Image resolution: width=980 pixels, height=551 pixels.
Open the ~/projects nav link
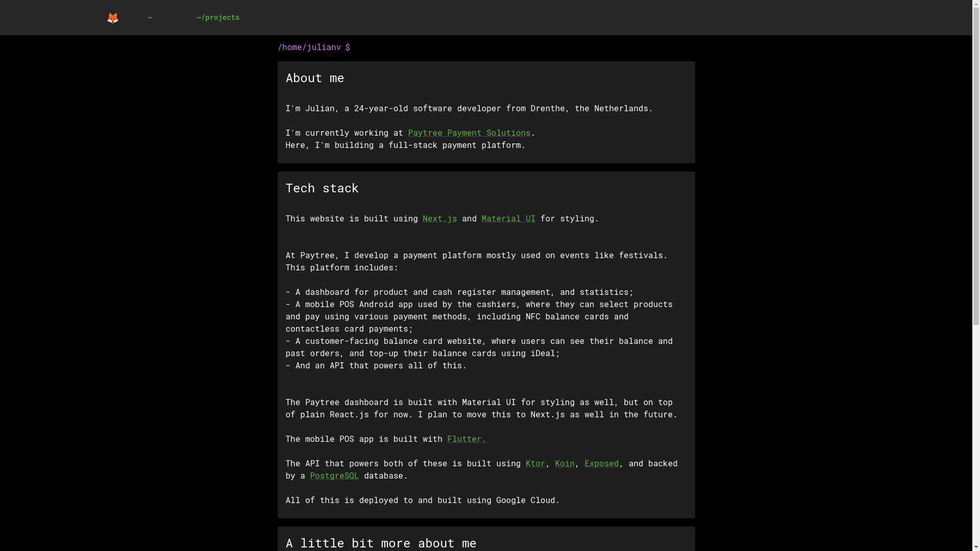pyautogui.click(x=218, y=17)
